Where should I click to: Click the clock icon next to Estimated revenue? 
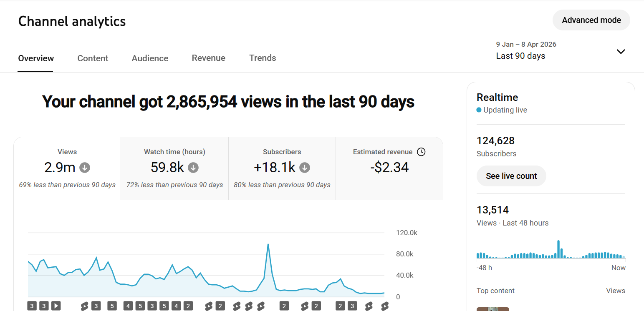coord(421,152)
